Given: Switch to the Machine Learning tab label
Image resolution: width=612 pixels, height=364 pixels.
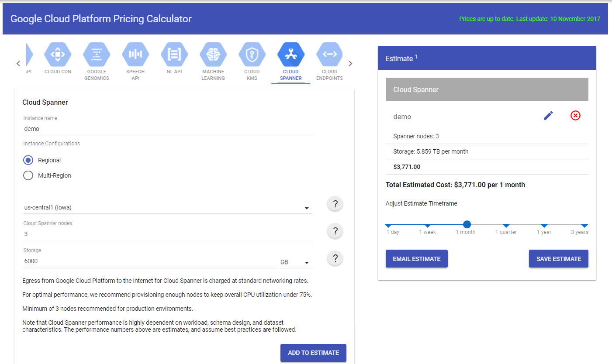Looking at the screenshot, I should [213, 75].
